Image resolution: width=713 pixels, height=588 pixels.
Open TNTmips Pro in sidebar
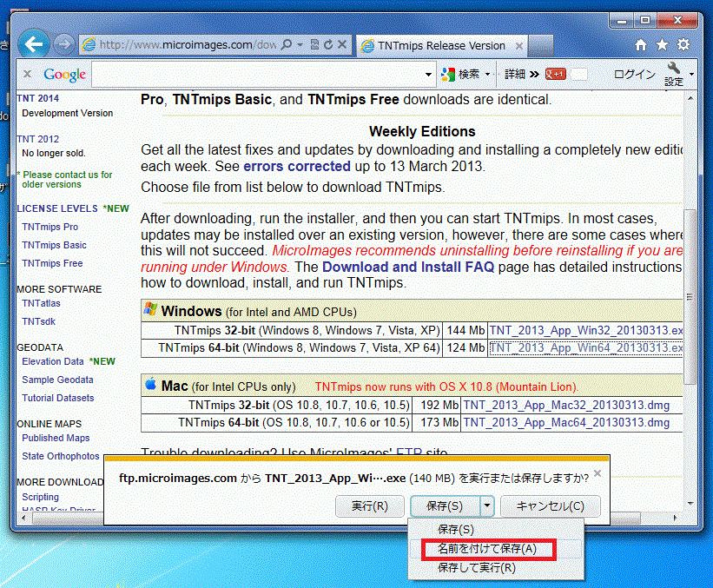coord(50,227)
